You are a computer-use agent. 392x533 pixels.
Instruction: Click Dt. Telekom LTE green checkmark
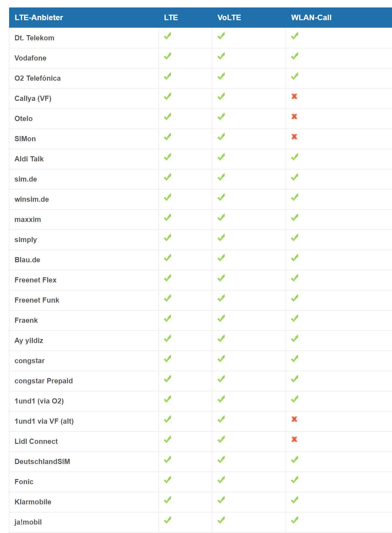pos(167,36)
